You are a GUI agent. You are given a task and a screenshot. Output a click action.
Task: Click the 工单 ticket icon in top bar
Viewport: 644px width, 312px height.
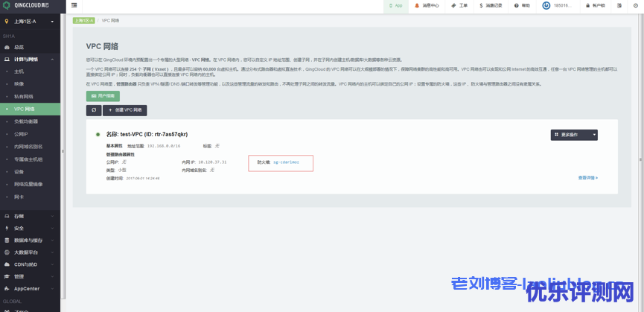click(459, 5)
